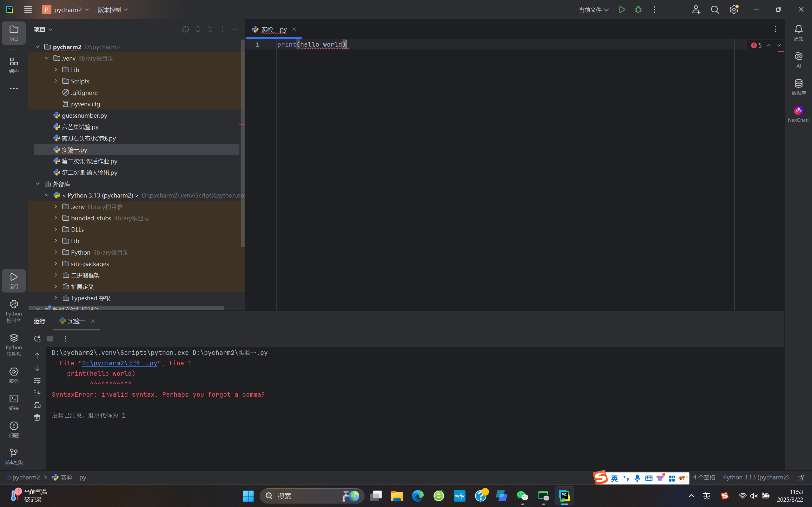
Task: Open the Terminal tool window
Action: coord(14,402)
